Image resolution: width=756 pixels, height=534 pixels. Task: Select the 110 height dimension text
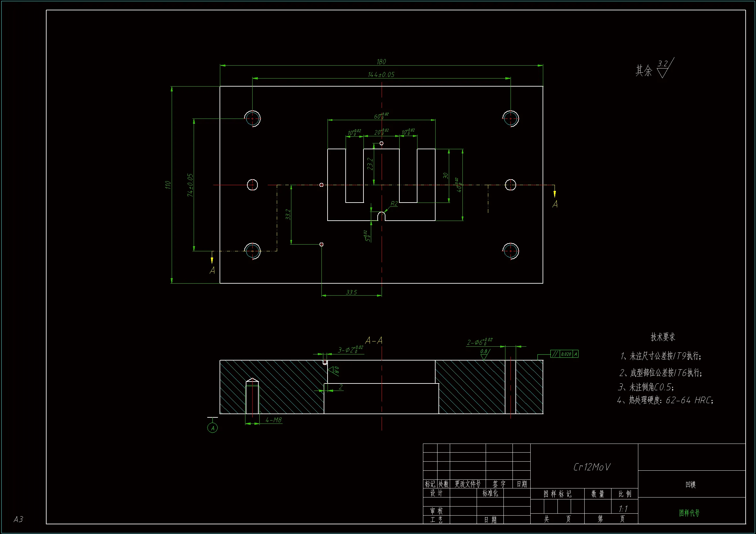click(168, 185)
